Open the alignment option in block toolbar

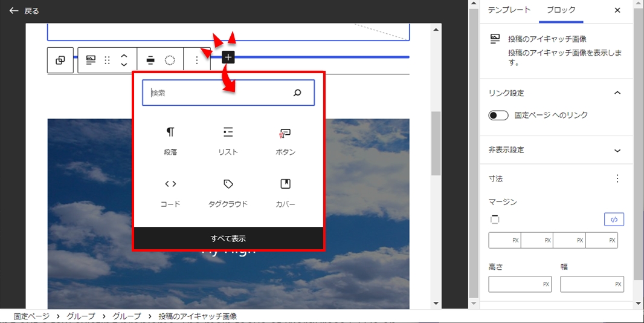click(x=150, y=60)
